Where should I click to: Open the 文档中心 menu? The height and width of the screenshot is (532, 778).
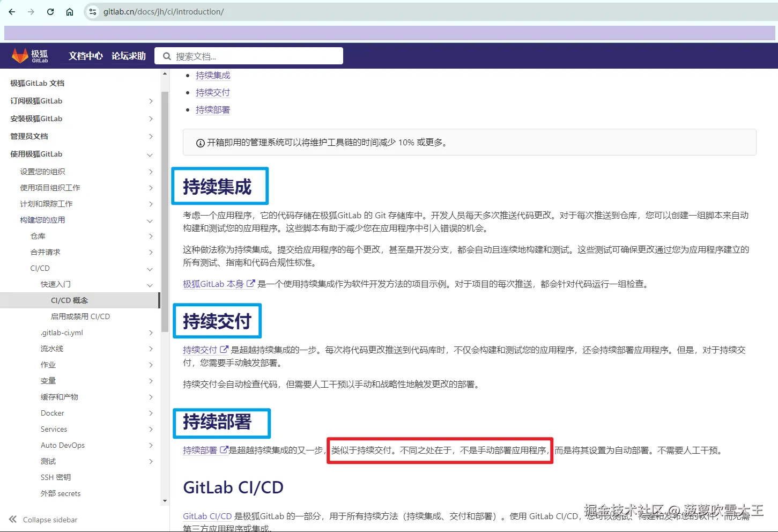click(x=85, y=55)
